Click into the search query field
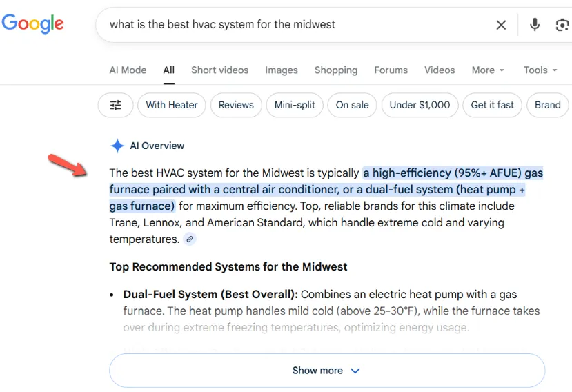Image resolution: width=572 pixels, height=392 pixels. (x=290, y=25)
